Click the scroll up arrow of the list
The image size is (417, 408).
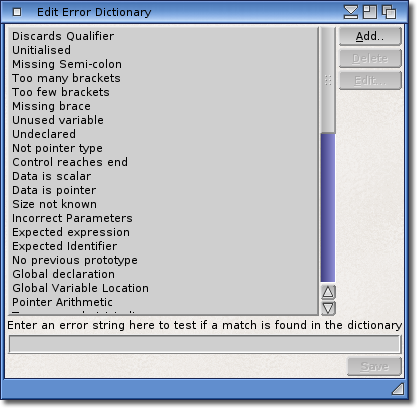[x=328, y=292]
